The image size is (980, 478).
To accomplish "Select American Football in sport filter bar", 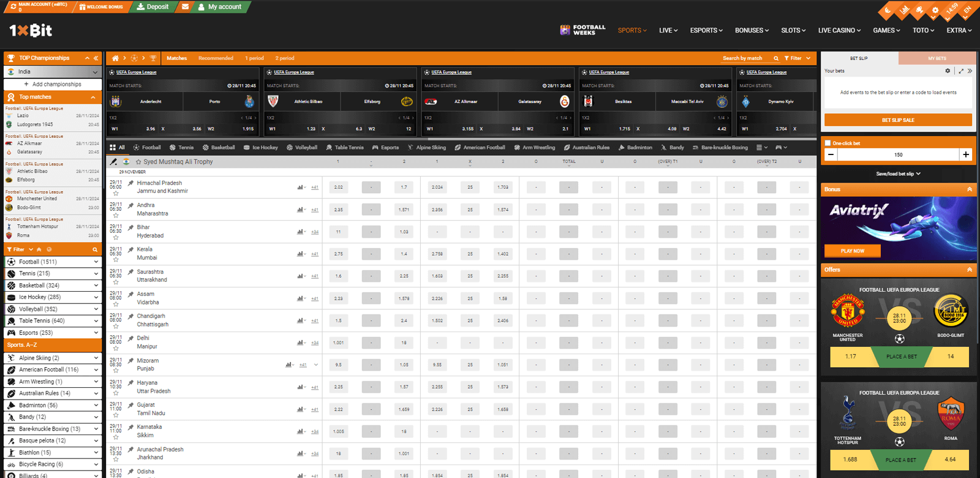I will 480,148.
